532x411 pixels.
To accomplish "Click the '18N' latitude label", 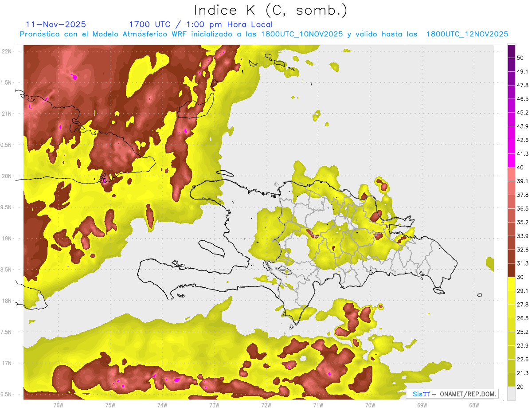I will [x=8, y=301].
